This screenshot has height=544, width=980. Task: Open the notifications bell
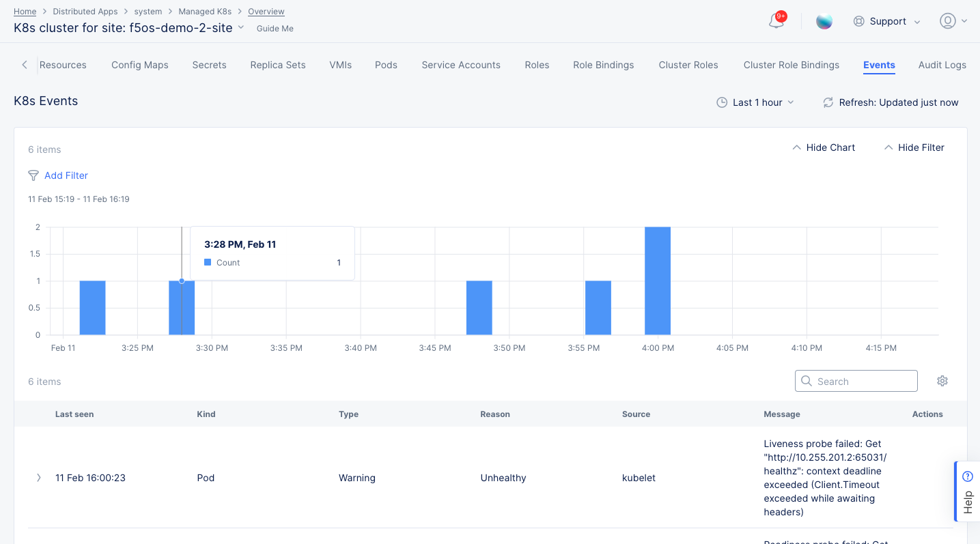click(x=775, y=21)
